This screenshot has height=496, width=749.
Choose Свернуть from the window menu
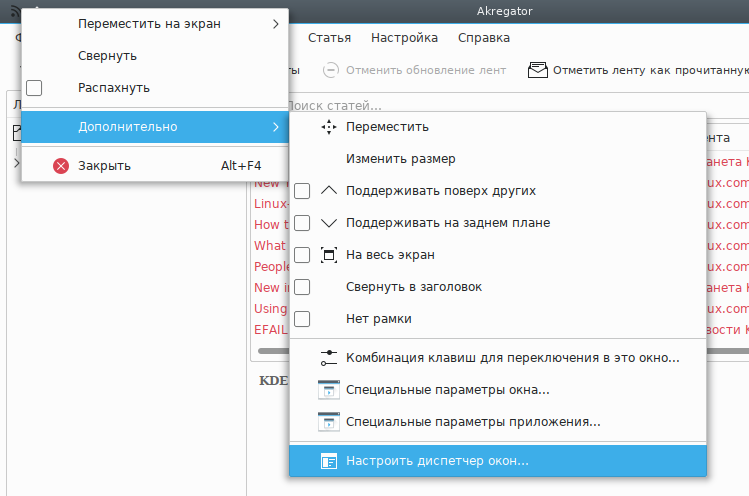[108, 56]
